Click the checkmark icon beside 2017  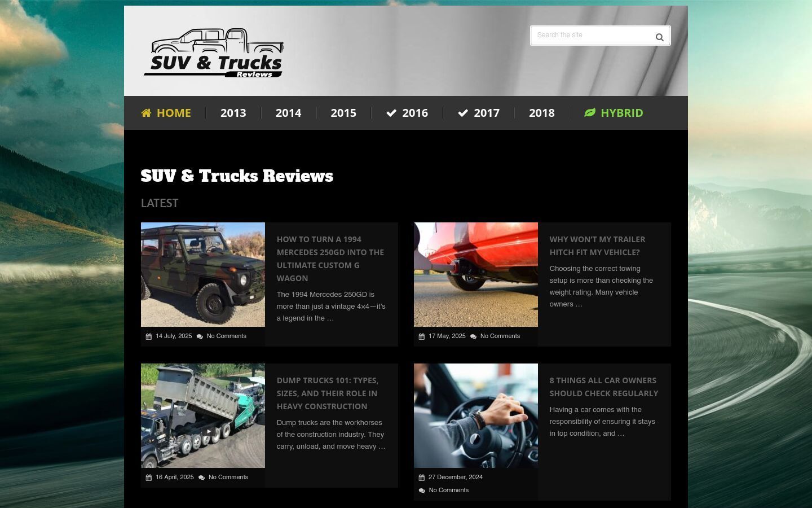tap(463, 113)
